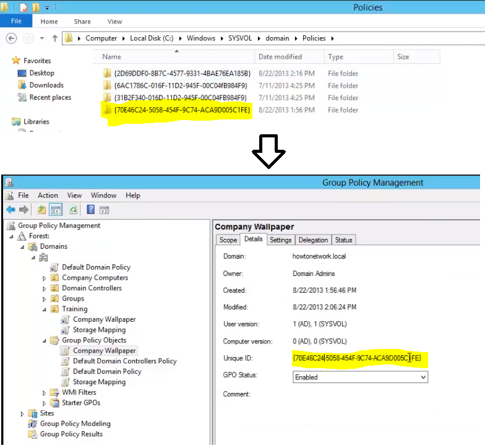
Task: Open the Explorer Share ribbon tab
Action: click(x=82, y=21)
